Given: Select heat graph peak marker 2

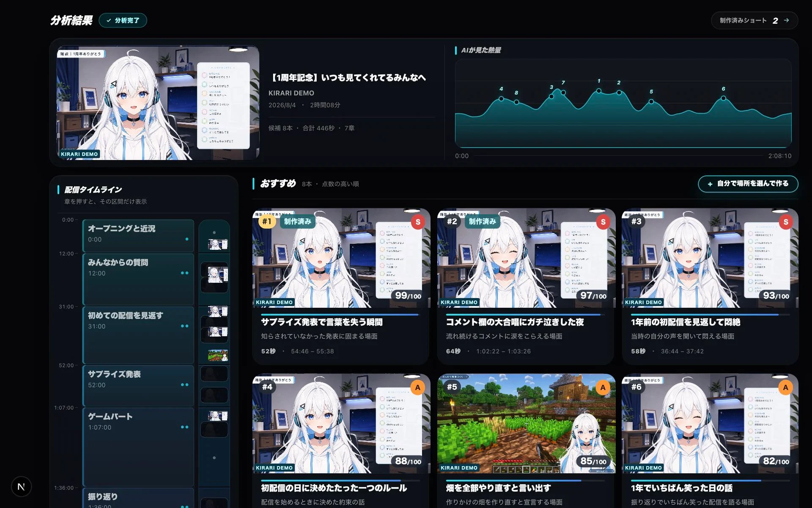Looking at the screenshot, I should point(619,92).
